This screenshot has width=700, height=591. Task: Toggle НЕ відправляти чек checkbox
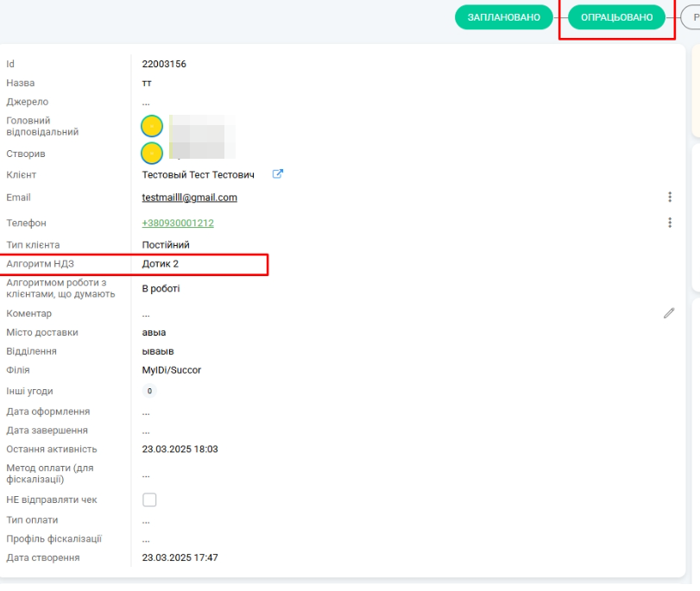pos(149,500)
